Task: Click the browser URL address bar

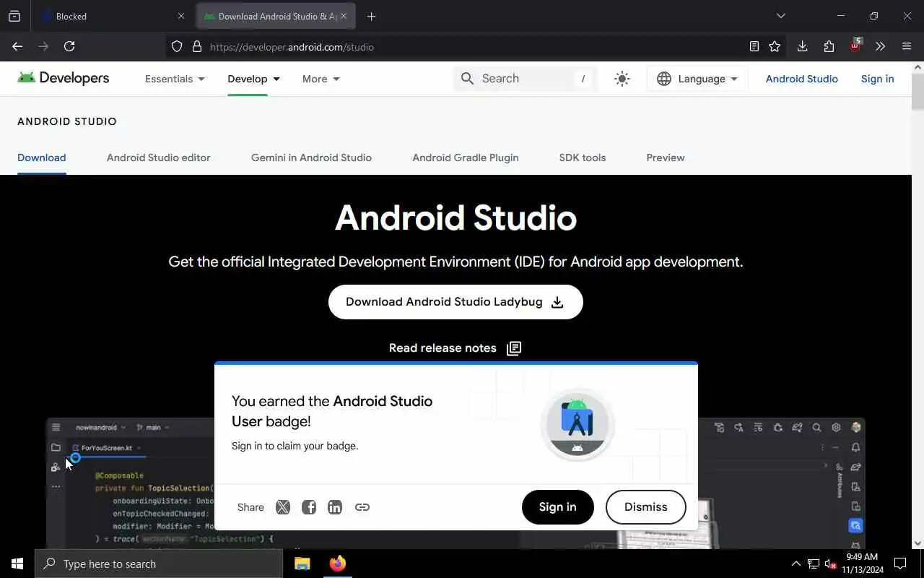Action: coord(476,47)
